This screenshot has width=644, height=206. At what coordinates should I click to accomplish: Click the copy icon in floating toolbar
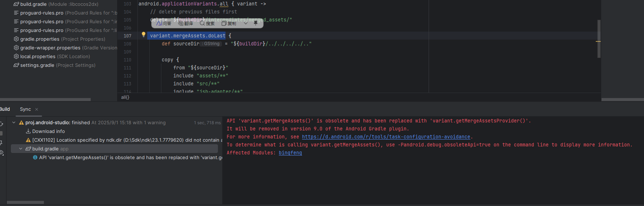coord(229,23)
